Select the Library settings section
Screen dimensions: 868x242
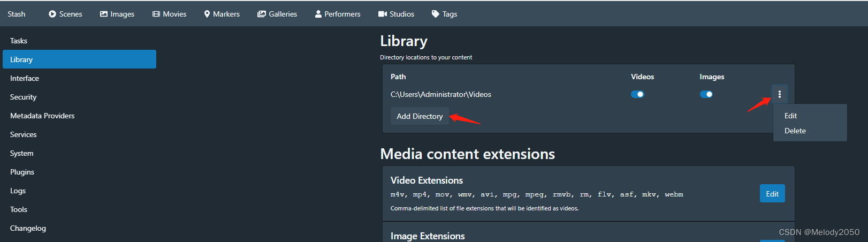pyautogui.click(x=79, y=59)
